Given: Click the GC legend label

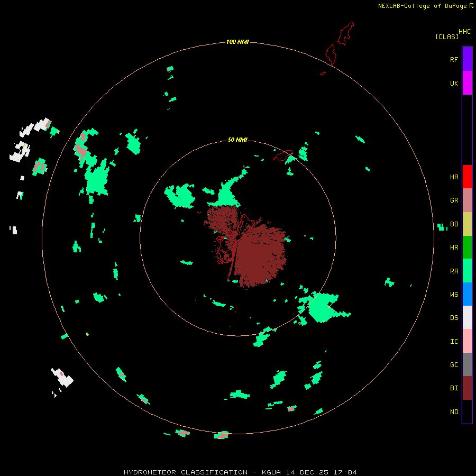Looking at the screenshot, I should click(x=454, y=365).
